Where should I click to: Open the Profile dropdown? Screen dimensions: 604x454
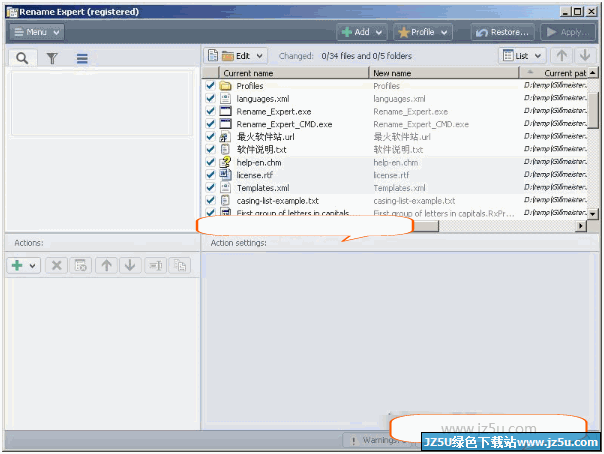coord(423,32)
